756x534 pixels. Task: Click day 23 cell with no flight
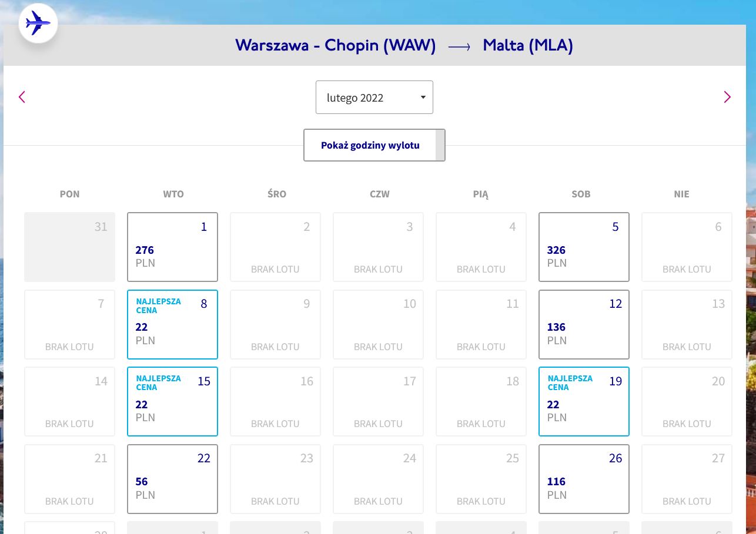click(x=275, y=479)
